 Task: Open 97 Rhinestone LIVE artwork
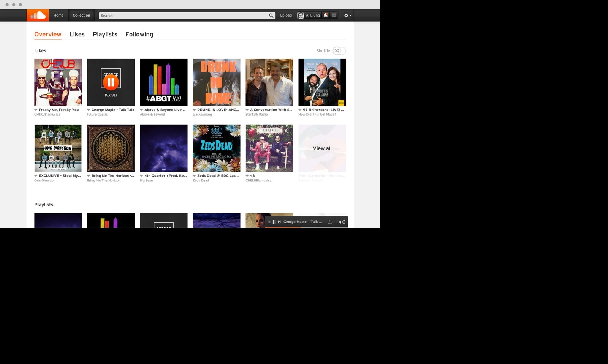322,82
